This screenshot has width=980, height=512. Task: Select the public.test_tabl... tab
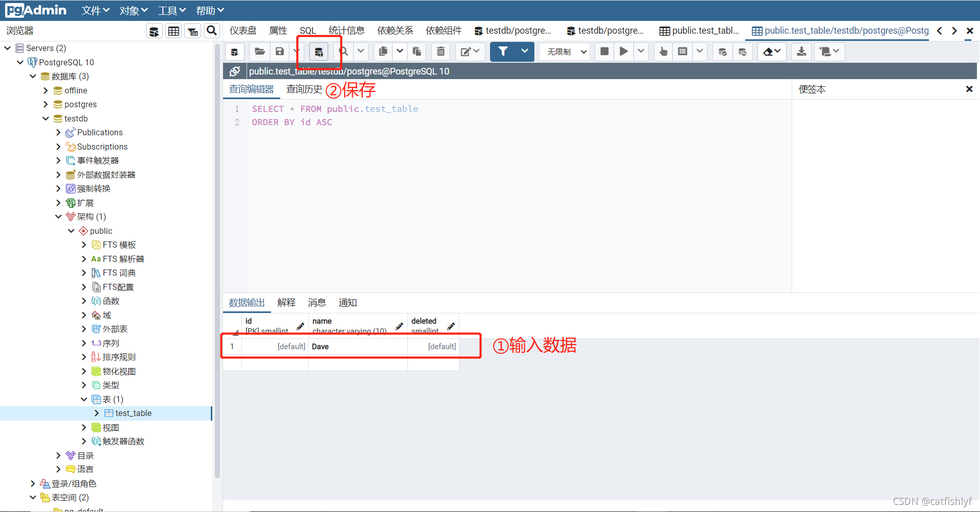point(699,31)
